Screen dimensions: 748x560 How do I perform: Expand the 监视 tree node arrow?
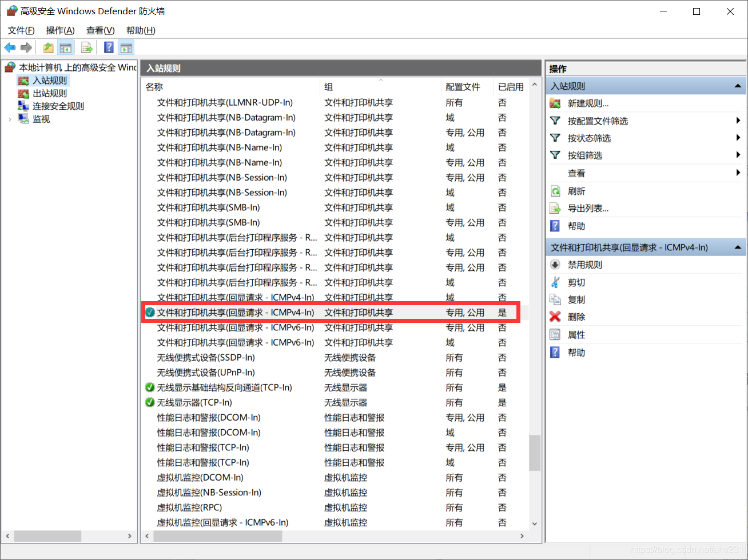10,119
